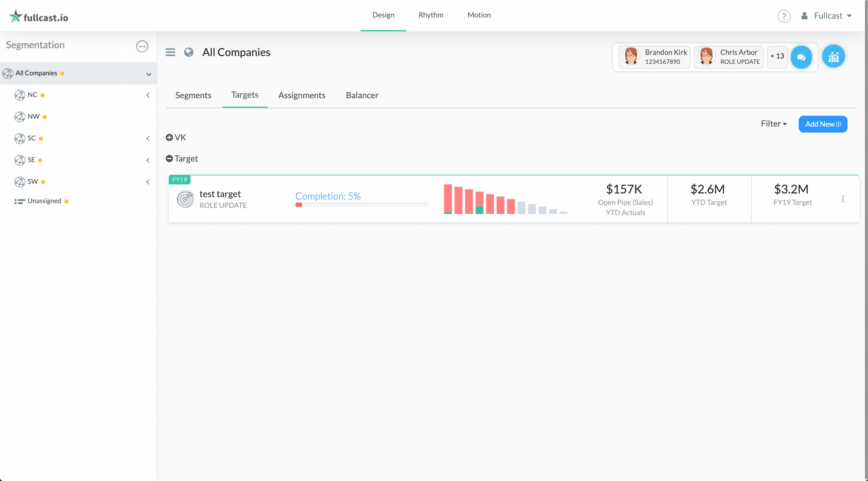Screen dimensions: 868x481
Task: Click the help question mark icon
Action: point(784,16)
